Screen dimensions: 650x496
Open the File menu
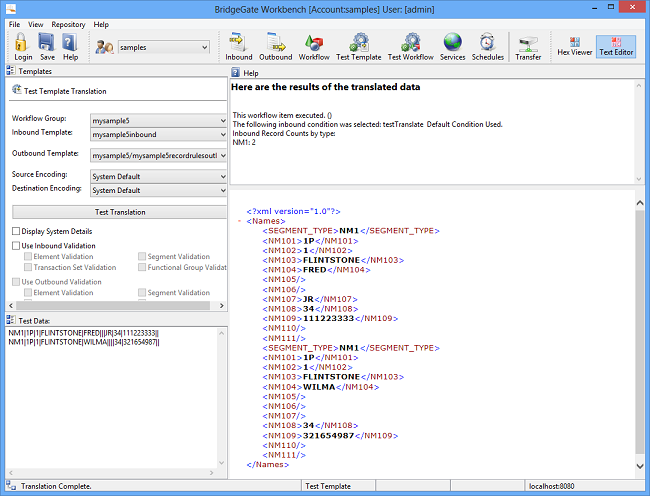click(x=14, y=24)
